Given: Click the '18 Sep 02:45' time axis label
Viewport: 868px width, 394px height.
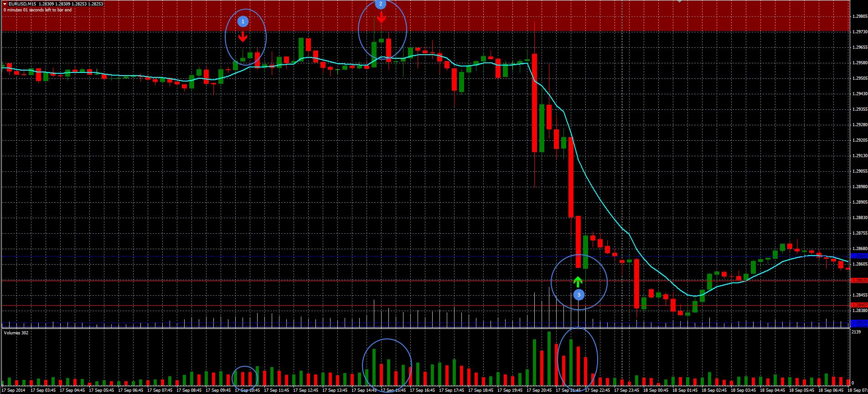Looking at the screenshot, I should click(x=714, y=390).
